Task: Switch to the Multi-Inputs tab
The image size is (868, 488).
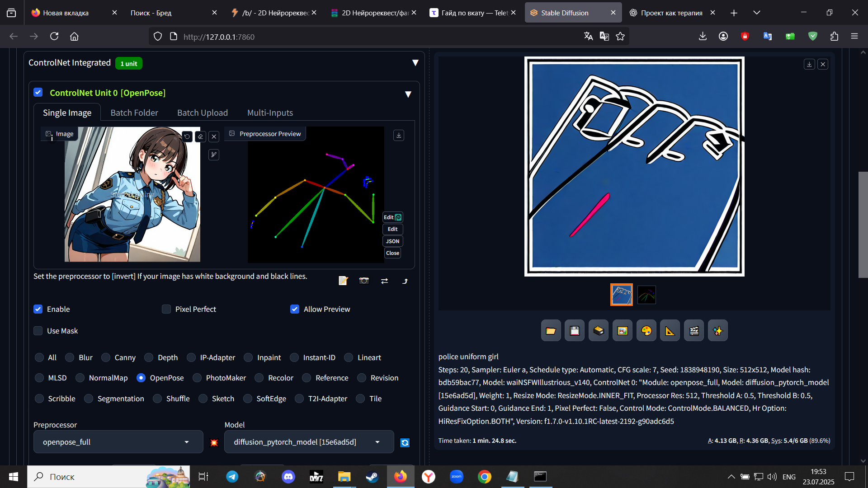Action: (x=270, y=113)
